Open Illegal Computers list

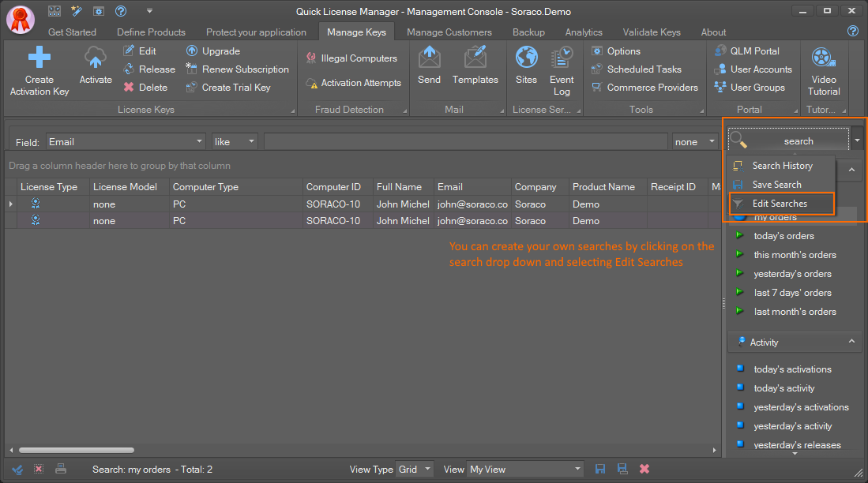[x=351, y=58]
